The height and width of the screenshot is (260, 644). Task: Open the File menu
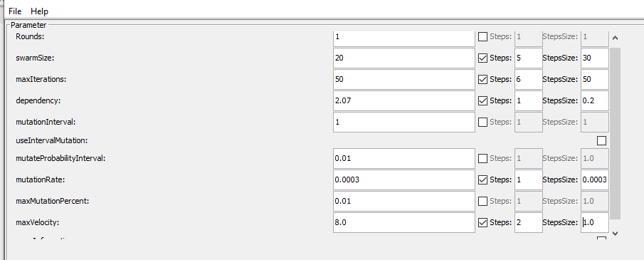pyautogui.click(x=15, y=11)
